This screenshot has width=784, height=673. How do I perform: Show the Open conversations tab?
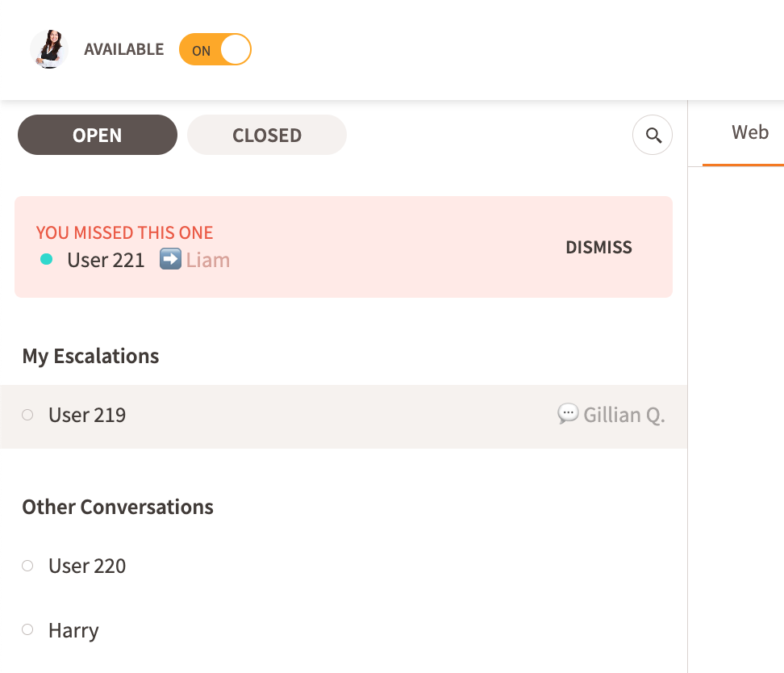98,136
